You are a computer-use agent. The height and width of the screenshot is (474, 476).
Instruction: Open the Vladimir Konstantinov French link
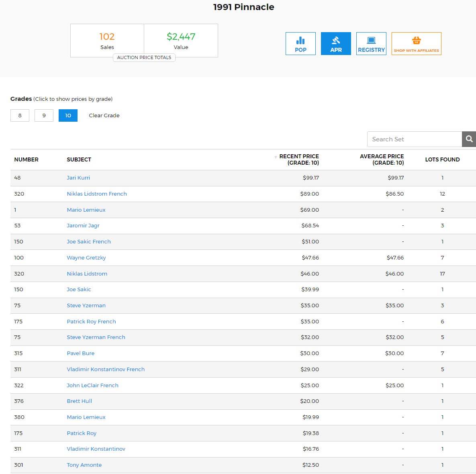[x=106, y=369]
